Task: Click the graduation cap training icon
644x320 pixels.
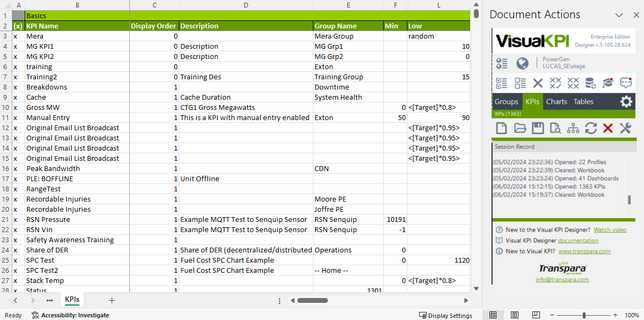Action: [608, 83]
